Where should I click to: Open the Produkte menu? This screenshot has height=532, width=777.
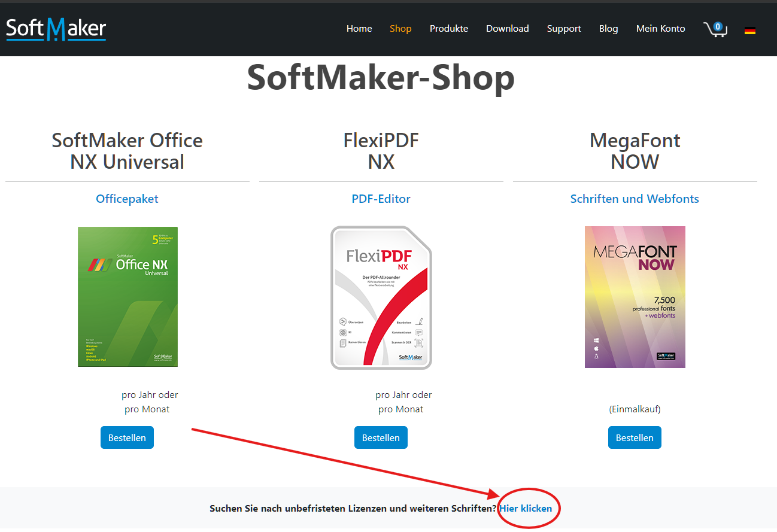pyautogui.click(x=449, y=29)
